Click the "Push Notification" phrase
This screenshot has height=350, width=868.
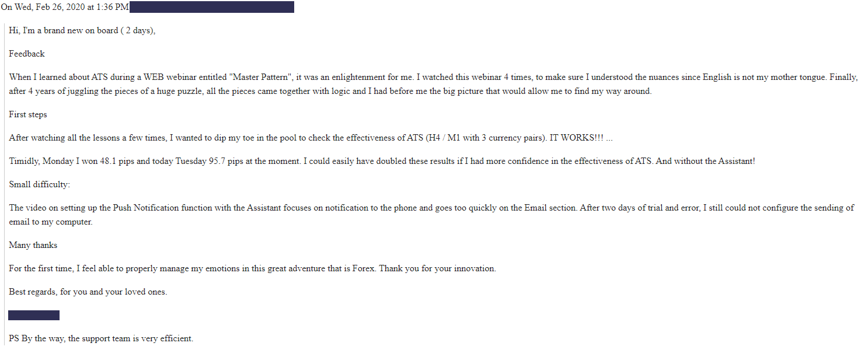click(146, 208)
